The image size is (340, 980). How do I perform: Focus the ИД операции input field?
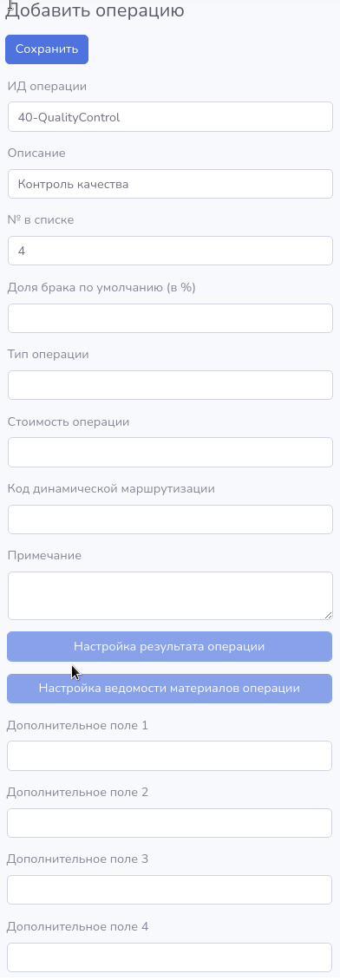point(170,117)
